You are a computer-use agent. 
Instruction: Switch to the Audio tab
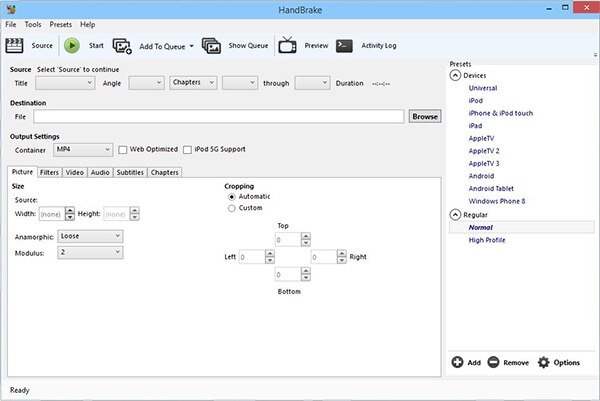(100, 173)
